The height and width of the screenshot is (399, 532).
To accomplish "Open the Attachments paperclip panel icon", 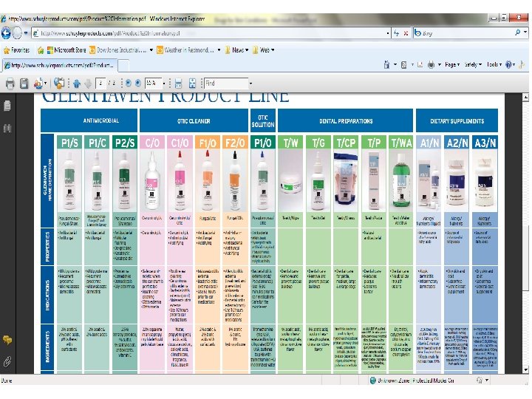I will point(7,361).
